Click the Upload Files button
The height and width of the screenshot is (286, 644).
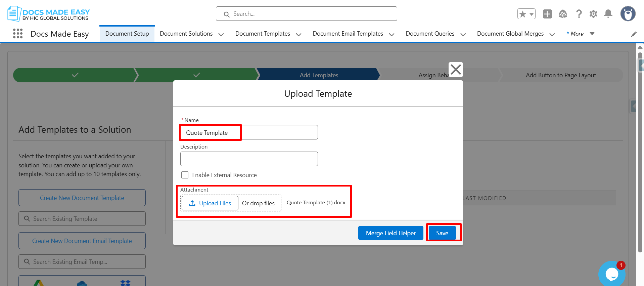pyautogui.click(x=210, y=203)
